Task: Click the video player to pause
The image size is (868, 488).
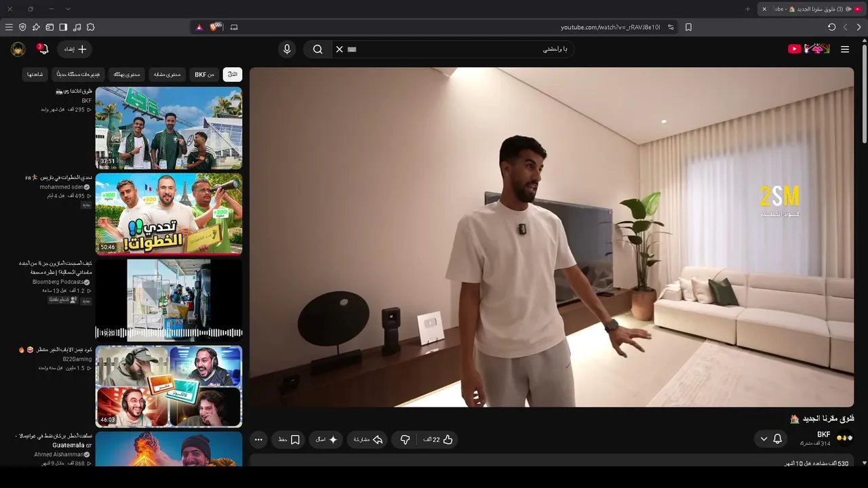Action: pos(551,237)
